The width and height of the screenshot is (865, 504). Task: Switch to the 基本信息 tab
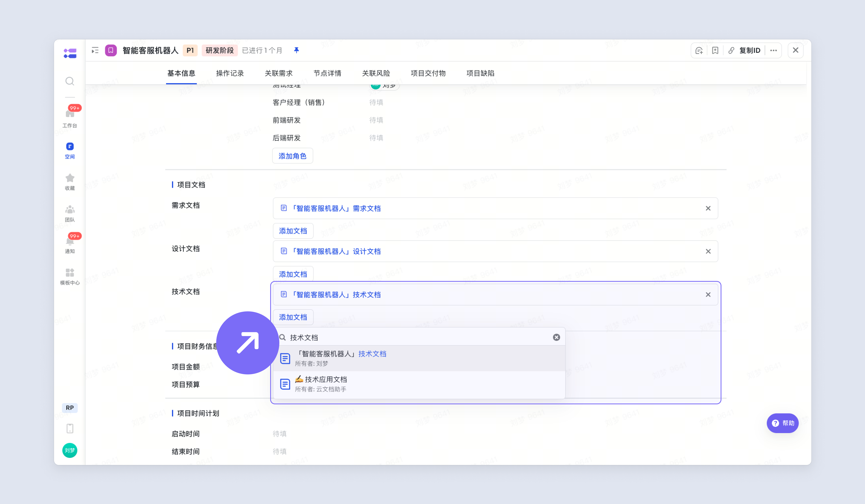(181, 73)
